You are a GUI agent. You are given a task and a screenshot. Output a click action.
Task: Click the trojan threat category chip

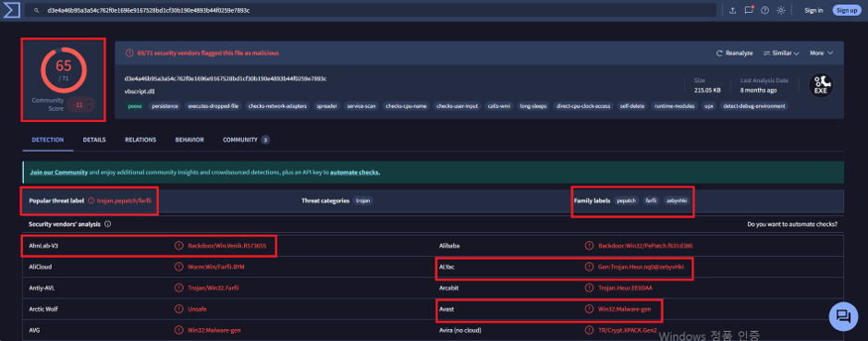pos(363,201)
